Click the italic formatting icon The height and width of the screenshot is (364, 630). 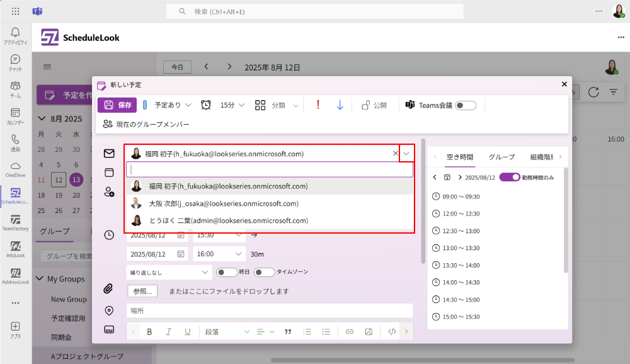(x=168, y=331)
